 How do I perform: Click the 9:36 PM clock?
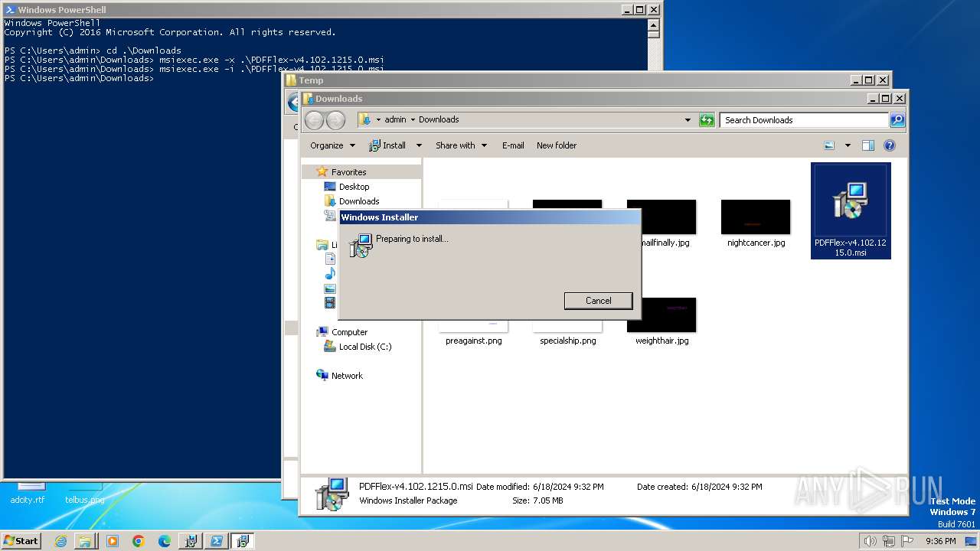tap(940, 541)
